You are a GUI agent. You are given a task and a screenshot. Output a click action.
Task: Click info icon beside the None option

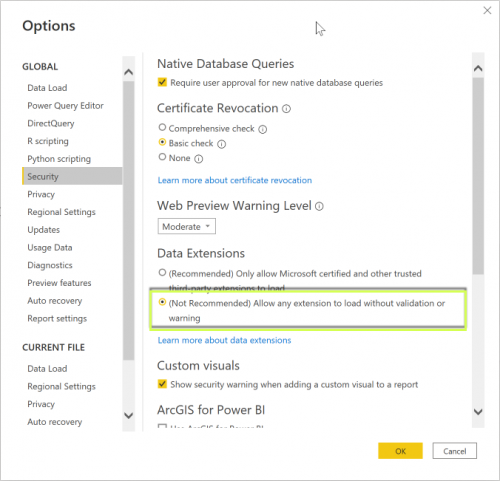click(x=199, y=159)
